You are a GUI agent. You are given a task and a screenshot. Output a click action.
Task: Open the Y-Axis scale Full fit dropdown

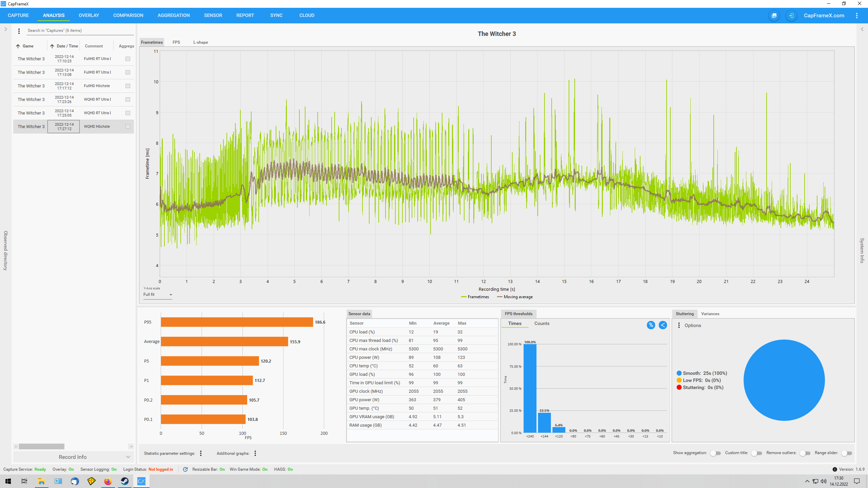[158, 294]
